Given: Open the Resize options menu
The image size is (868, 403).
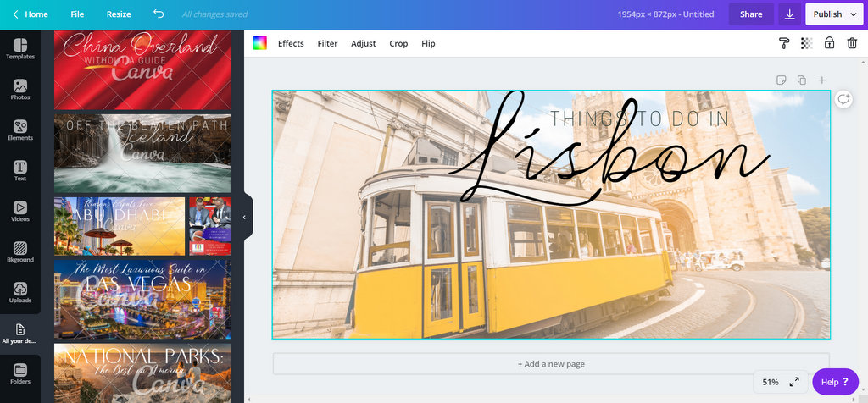Looking at the screenshot, I should tap(119, 14).
